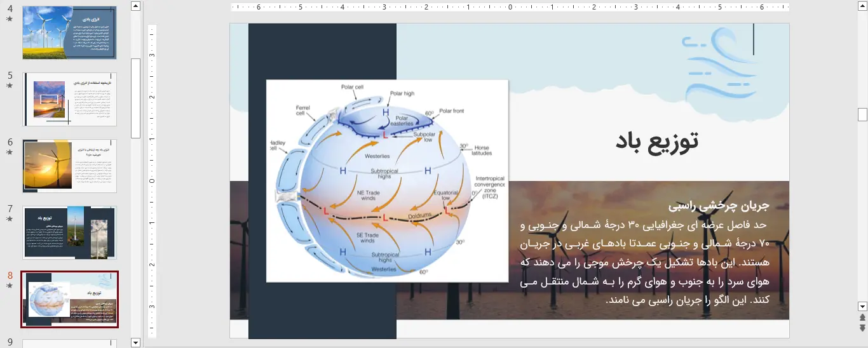Click the "Polar high" label on the globe diagram
This screenshot has height=348, width=868.
coord(402,93)
